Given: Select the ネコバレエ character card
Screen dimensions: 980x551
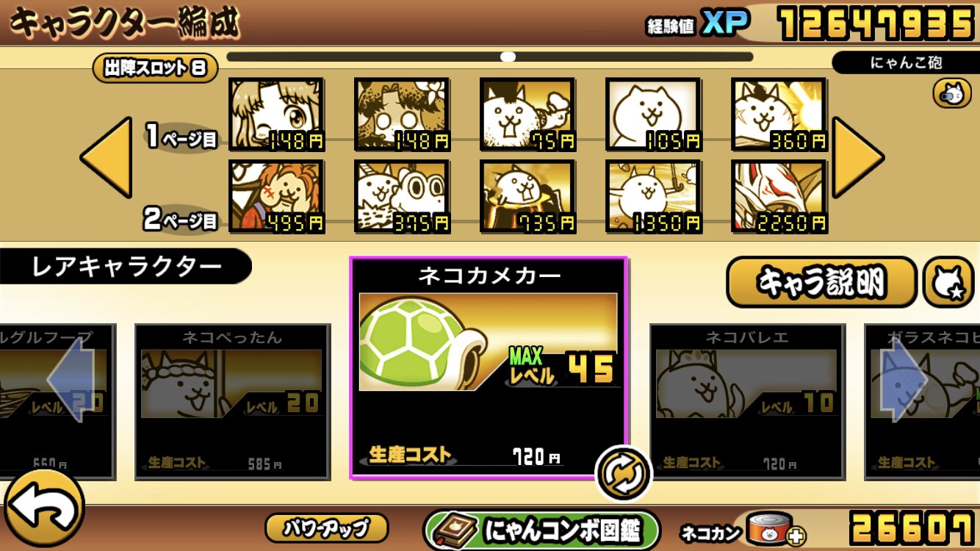Looking at the screenshot, I should pyautogui.click(x=747, y=402).
